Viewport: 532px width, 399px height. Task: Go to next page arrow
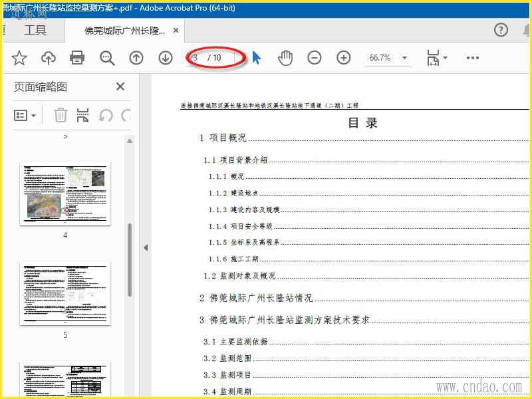coord(166,58)
